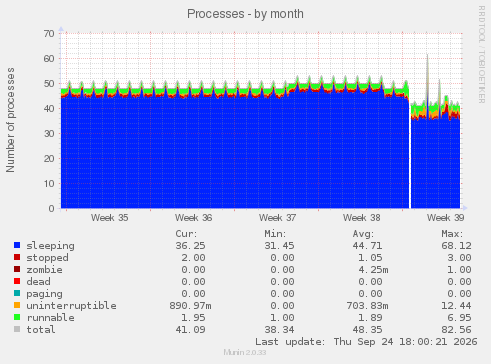Click the 'Week 39' x-axis label
This screenshot has width=491, height=364.
point(446,218)
